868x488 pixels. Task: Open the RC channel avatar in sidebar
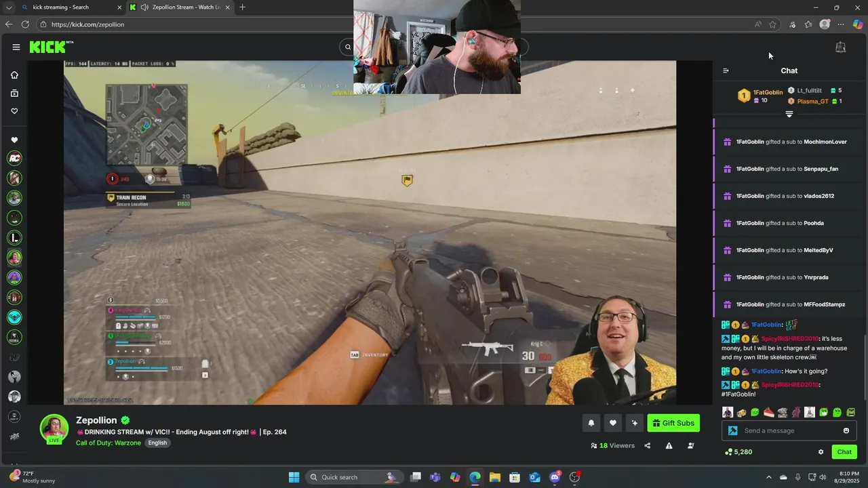click(14, 158)
